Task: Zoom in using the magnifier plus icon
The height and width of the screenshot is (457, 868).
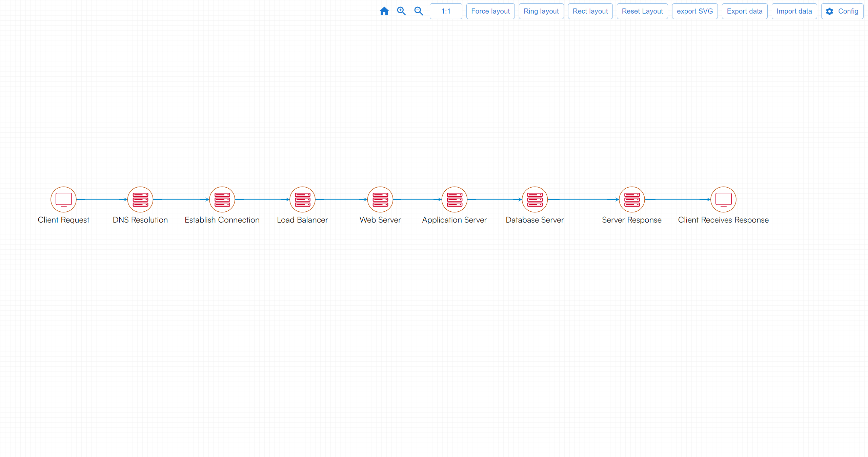Action: coord(401,11)
